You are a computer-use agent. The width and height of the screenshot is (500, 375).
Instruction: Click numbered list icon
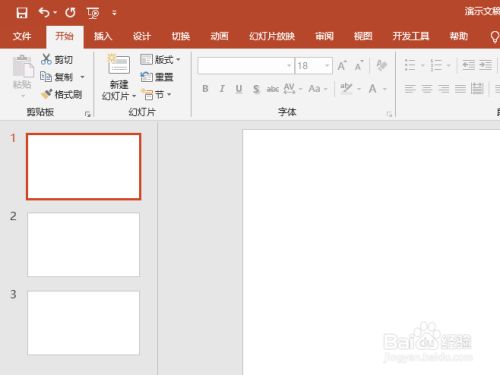pyautogui.click(x=436, y=65)
